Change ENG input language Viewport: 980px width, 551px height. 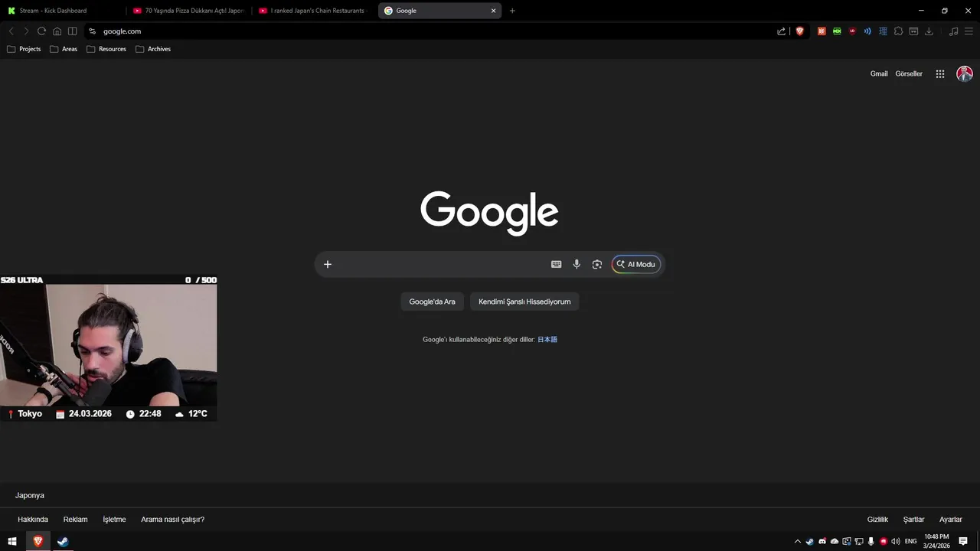pyautogui.click(x=911, y=542)
